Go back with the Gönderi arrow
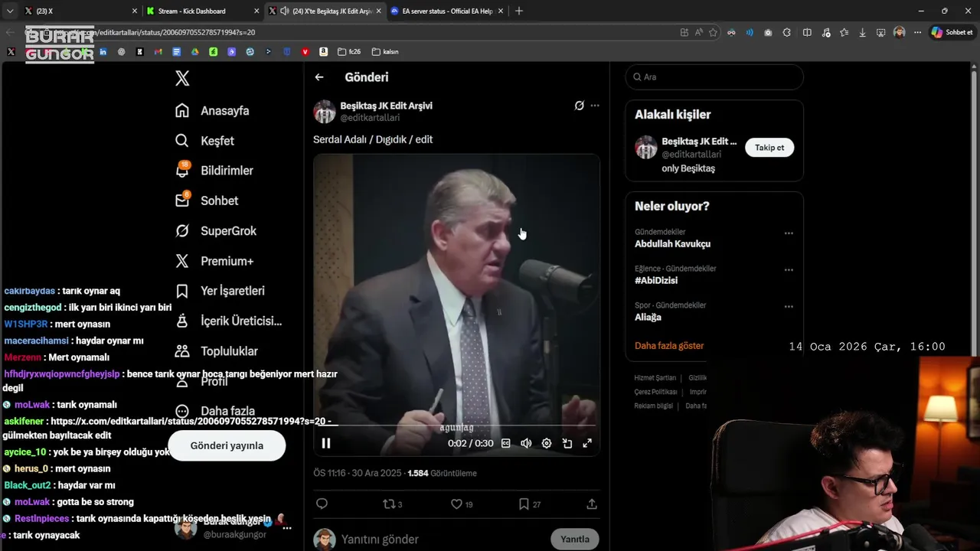 (319, 77)
